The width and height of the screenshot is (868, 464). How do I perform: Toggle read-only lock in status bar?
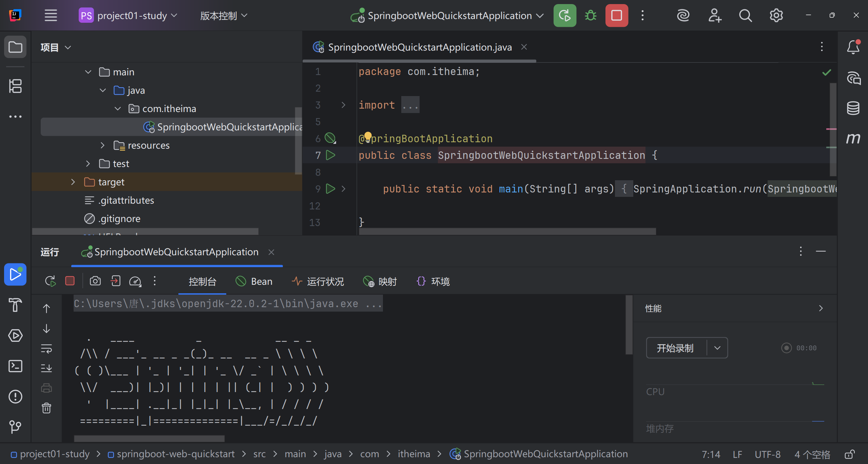click(x=849, y=454)
